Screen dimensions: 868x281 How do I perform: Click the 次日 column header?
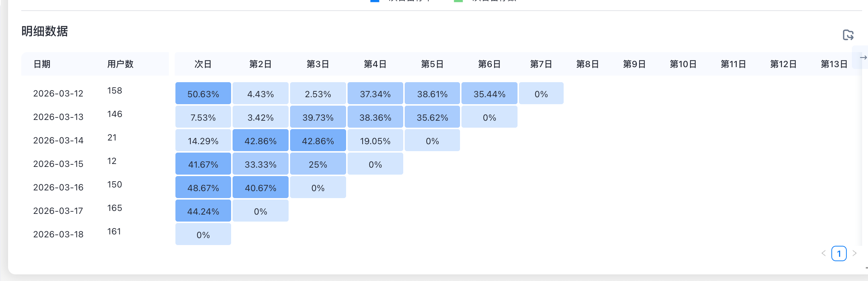click(203, 64)
